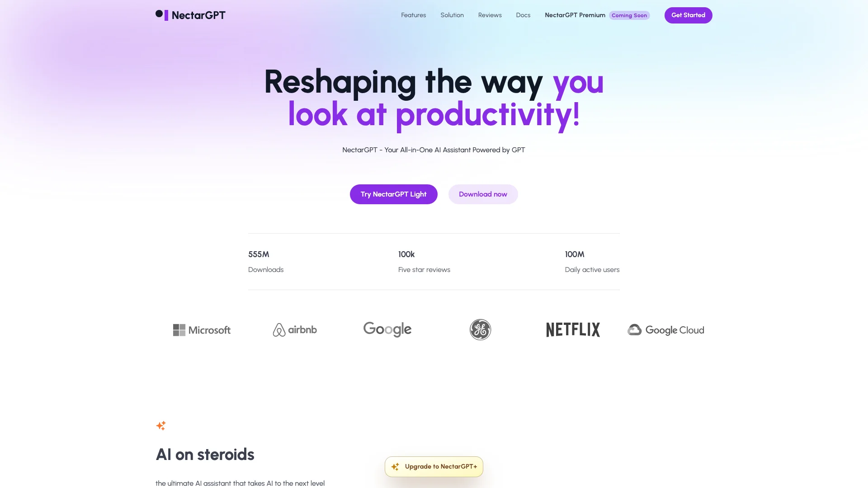Viewport: 868px width, 488px height.
Task: Click the Netflix logo icon
Action: coord(573,329)
